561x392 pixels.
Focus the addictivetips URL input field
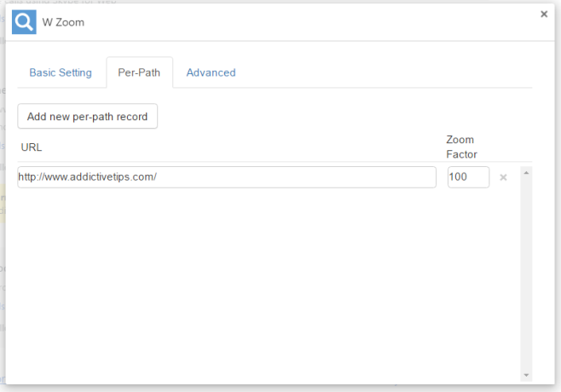[227, 177]
